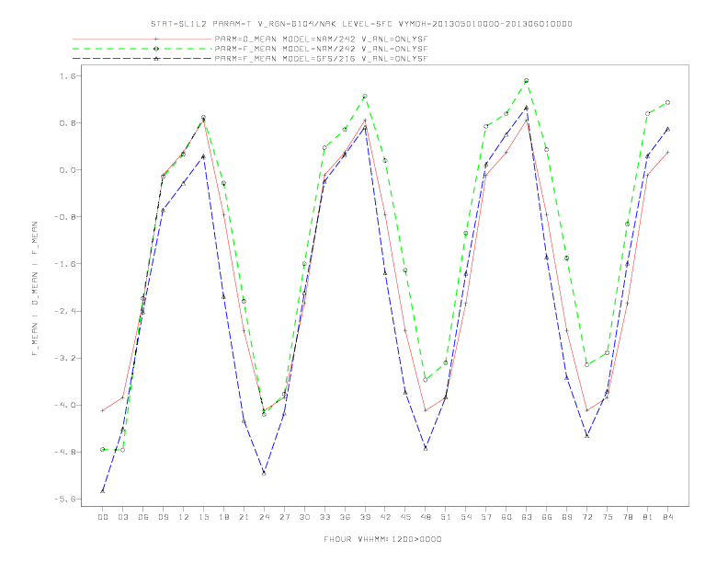Click the x-axis tick label 00

(103, 517)
